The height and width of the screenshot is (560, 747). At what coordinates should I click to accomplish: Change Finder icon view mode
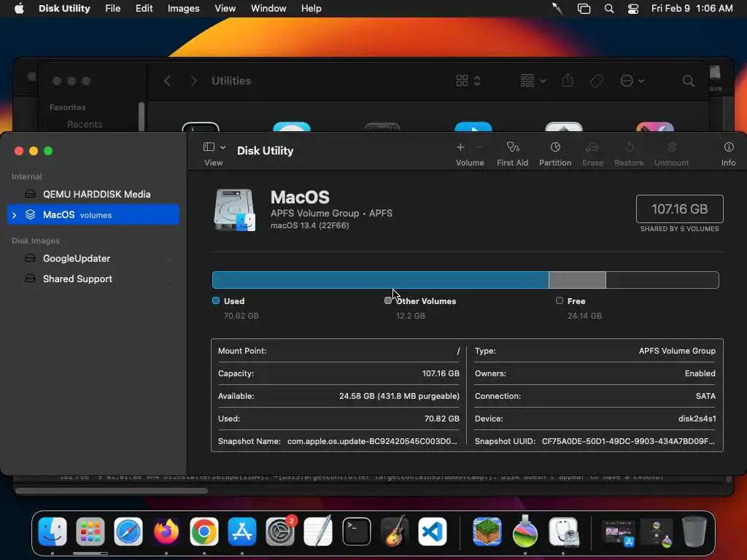(x=468, y=81)
